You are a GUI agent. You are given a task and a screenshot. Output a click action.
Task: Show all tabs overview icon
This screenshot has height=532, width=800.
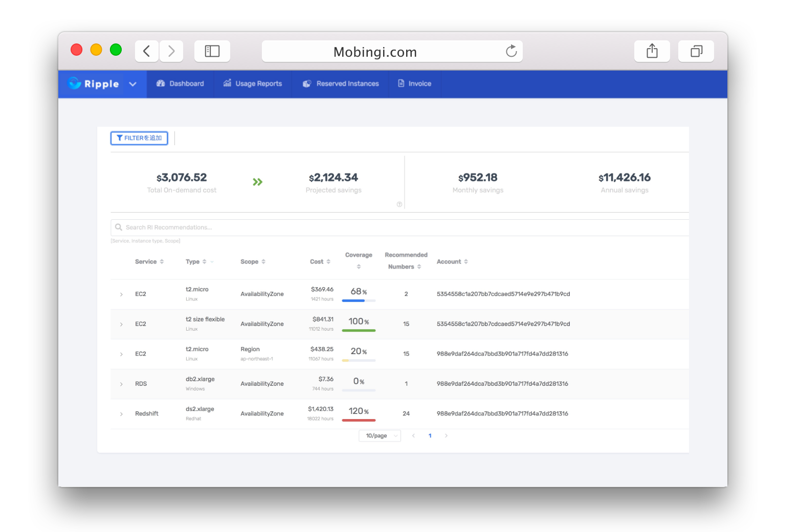point(696,51)
